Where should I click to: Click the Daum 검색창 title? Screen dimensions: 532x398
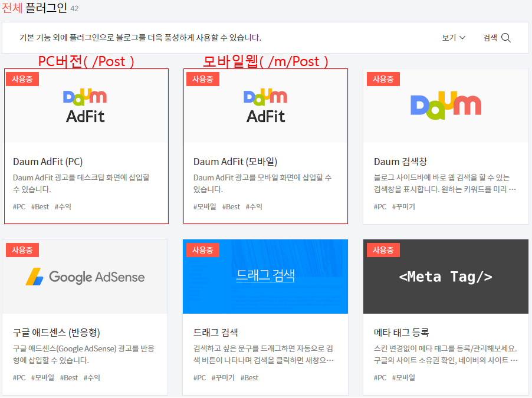400,162
